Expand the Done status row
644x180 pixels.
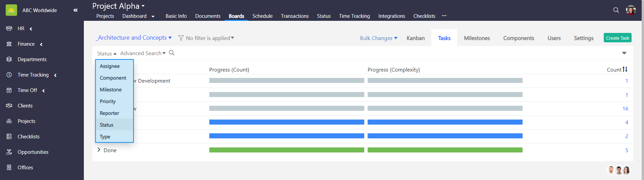99,150
